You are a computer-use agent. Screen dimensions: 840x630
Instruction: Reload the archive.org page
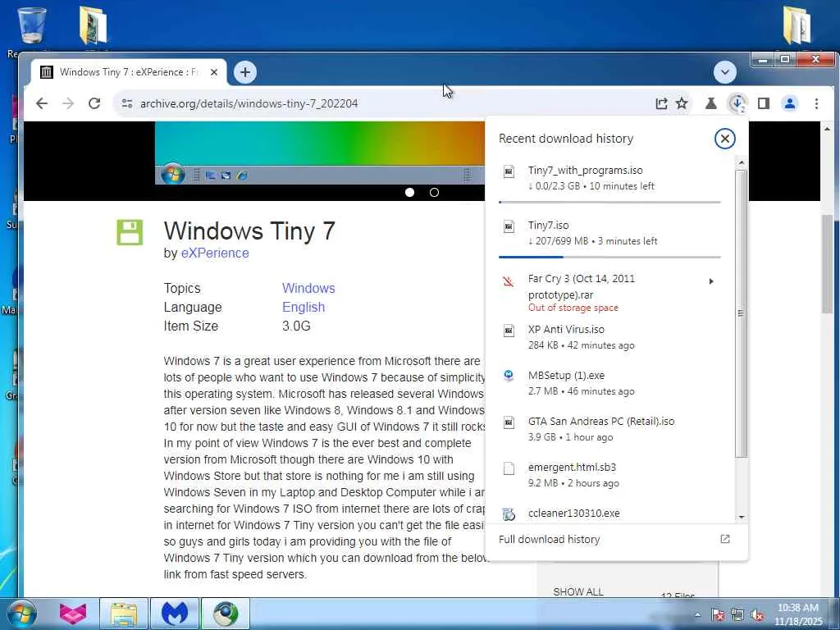coord(94,103)
